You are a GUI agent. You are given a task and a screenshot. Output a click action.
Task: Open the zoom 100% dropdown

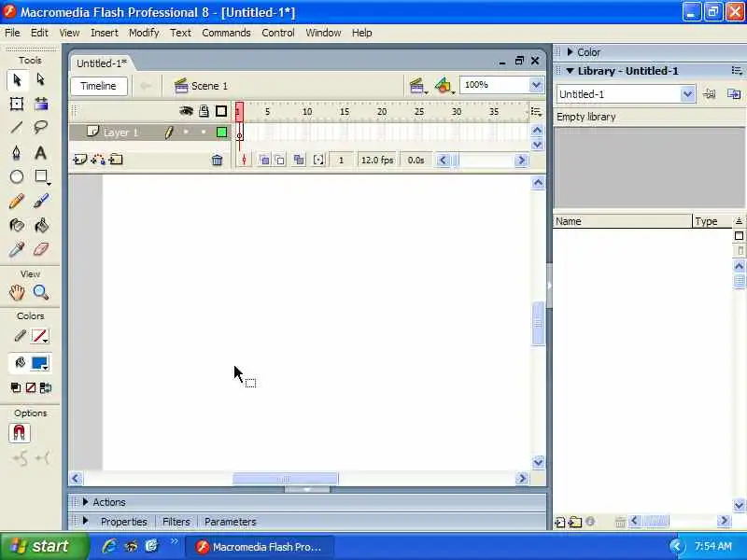[536, 85]
